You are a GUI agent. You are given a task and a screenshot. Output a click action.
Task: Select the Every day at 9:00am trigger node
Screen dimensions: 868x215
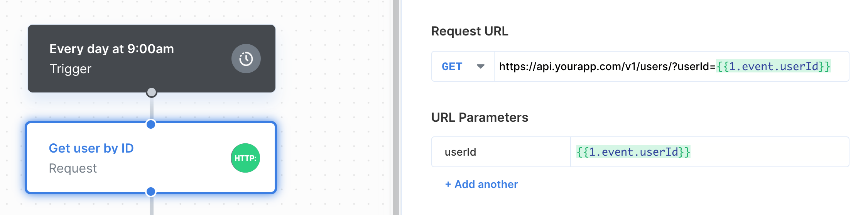coord(152,59)
